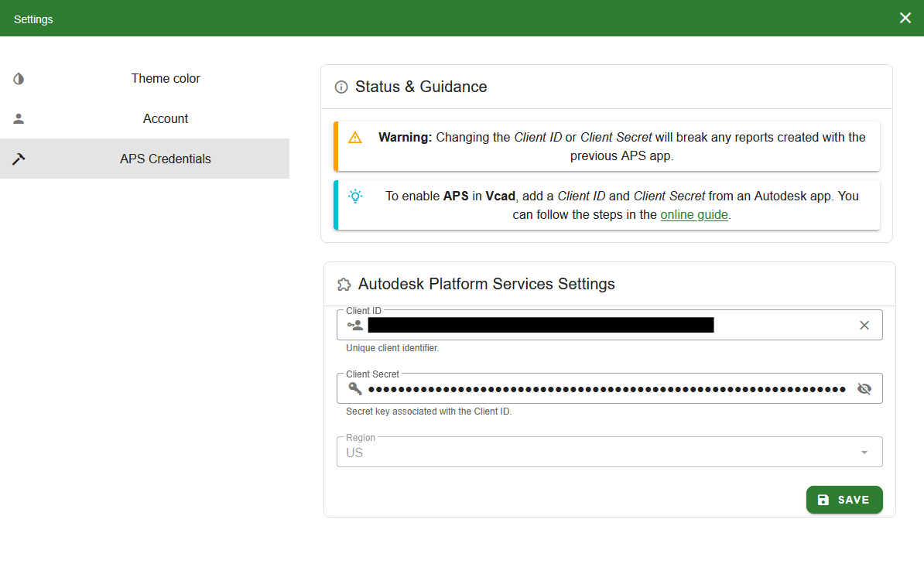Click the APS Credentials hammer icon
The width and height of the screenshot is (924, 567).
tap(19, 159)
